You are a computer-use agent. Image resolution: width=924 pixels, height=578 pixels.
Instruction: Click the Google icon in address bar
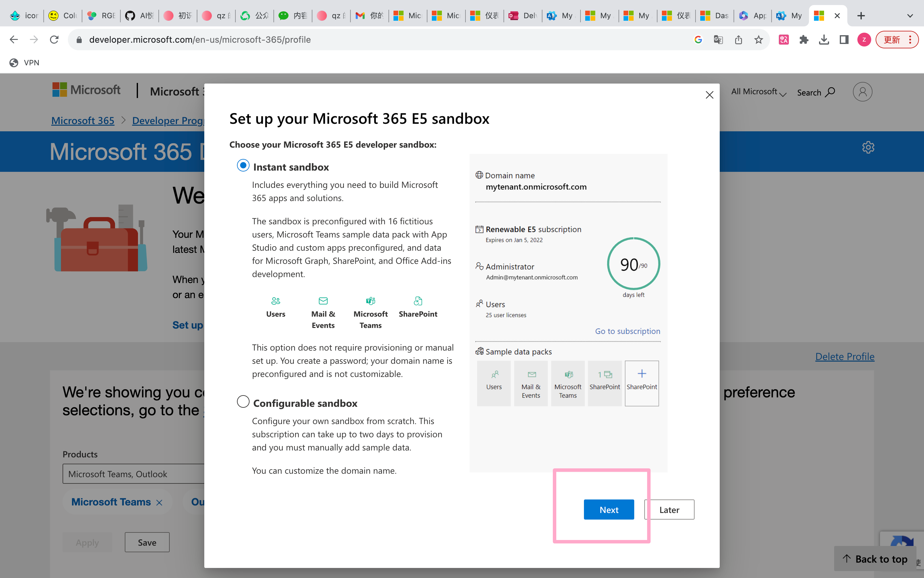click(698, 39)
